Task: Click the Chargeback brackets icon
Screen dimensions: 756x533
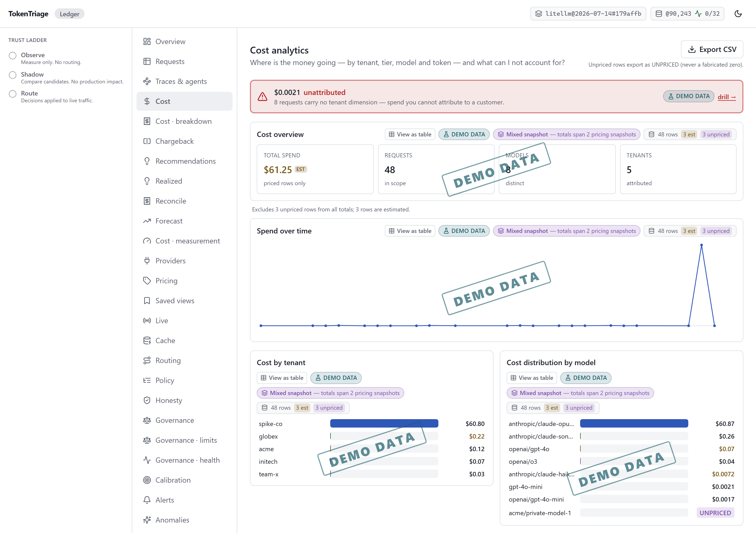Action: point(147,141)
